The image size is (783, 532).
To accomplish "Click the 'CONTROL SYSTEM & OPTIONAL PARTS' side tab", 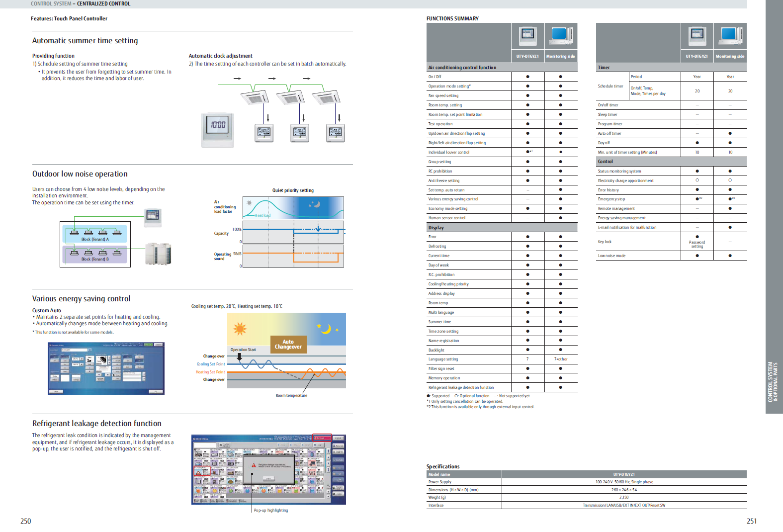I will 773,382.
